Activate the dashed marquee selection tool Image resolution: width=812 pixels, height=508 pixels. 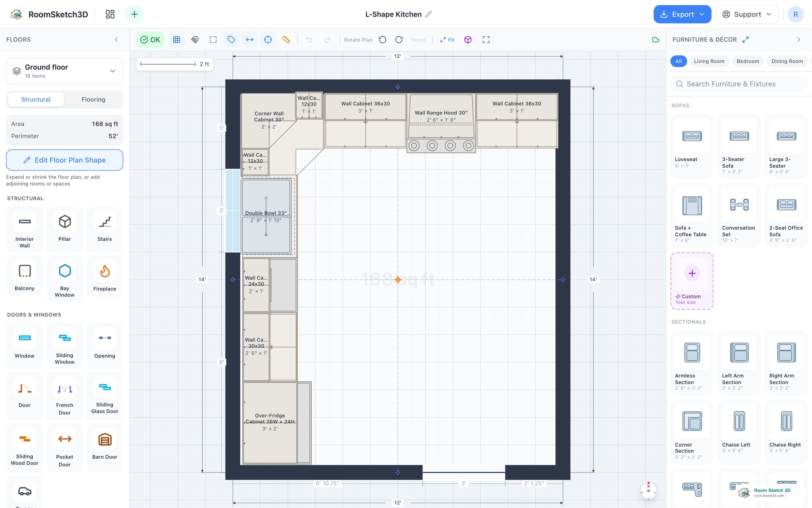[213, 40]
